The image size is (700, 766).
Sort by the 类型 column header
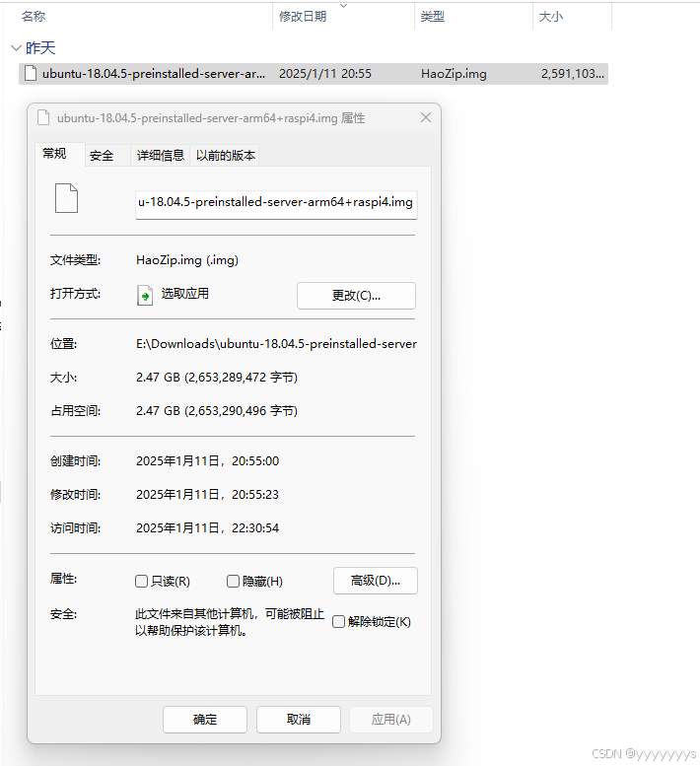point(433,17)
